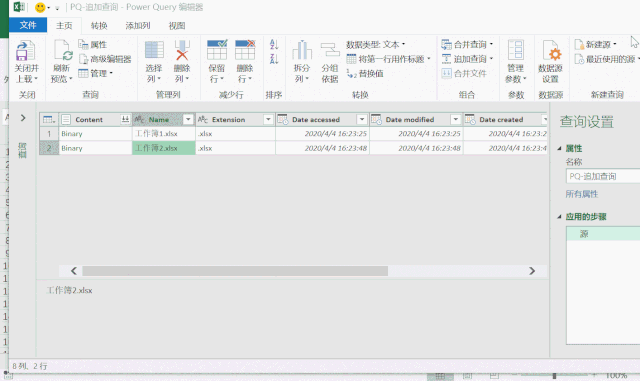Open the 文件 file tab
The height and width of the screenshot is (381, 640).
click(28, 25)
